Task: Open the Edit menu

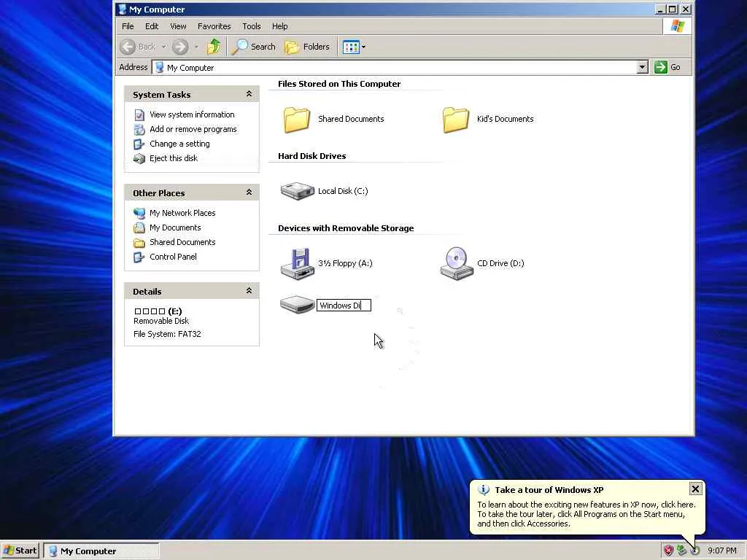Action: pyautogui.click(x=152, y=26)
